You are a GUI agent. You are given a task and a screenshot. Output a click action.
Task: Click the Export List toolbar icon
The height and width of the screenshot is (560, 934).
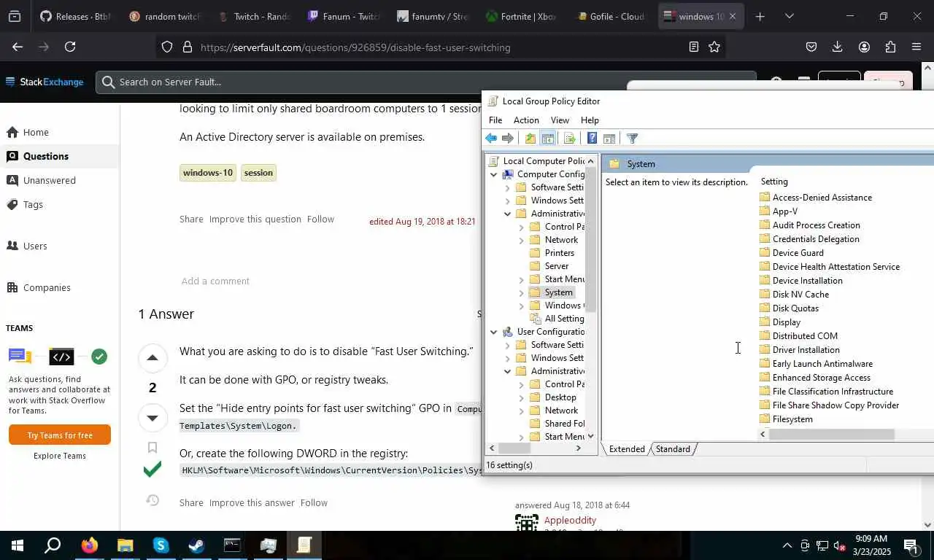[570, 139]
